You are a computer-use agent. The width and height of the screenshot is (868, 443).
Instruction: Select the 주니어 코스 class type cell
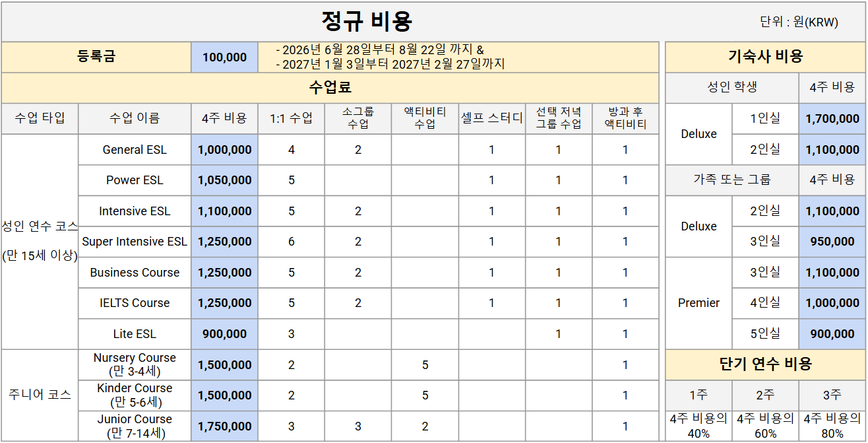[x=40, y=395]
